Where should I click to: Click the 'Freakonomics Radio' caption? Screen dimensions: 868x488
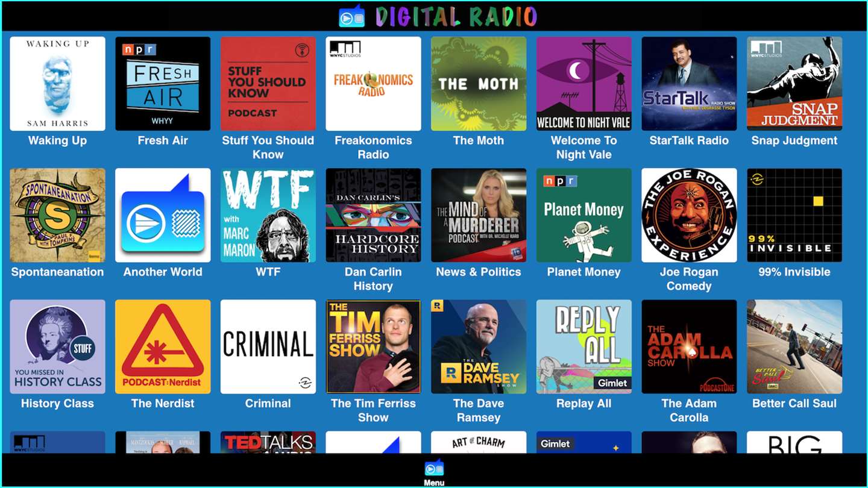[x=373, y=148]
